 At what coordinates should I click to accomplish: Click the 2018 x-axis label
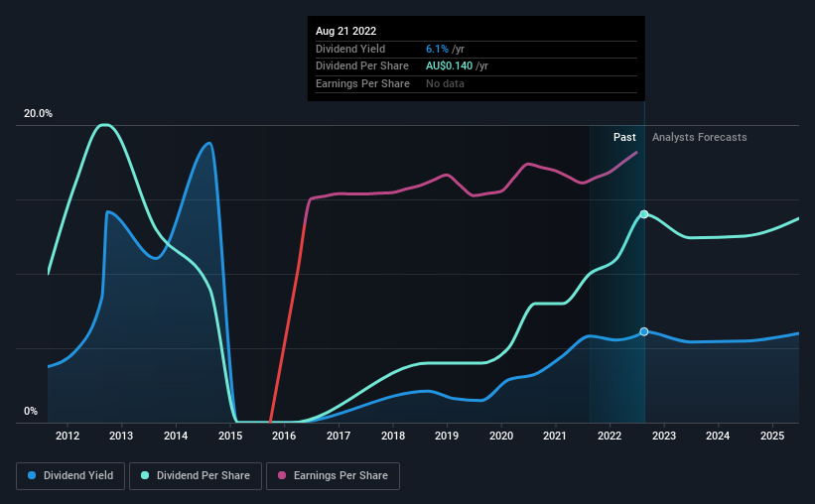pos(393,436)
